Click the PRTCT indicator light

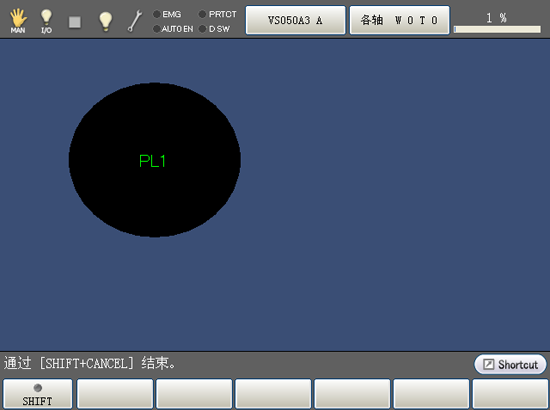[202, 14]
